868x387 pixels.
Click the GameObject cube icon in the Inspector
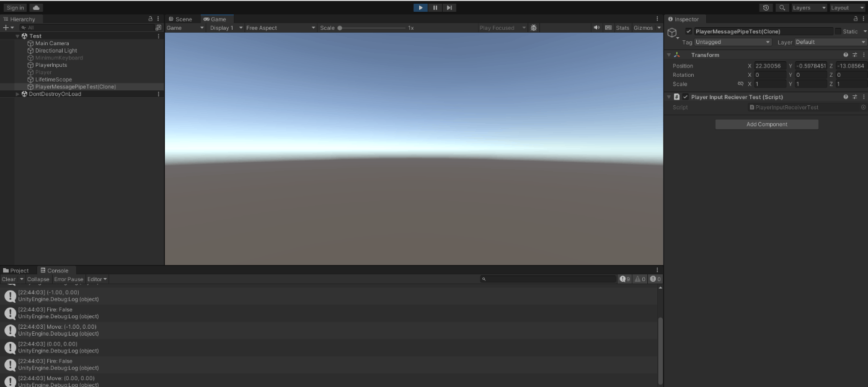[x=672, y=33]
